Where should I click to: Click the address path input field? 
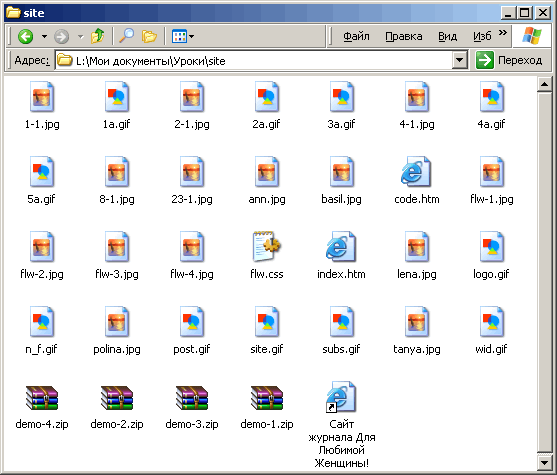point(254,60)
